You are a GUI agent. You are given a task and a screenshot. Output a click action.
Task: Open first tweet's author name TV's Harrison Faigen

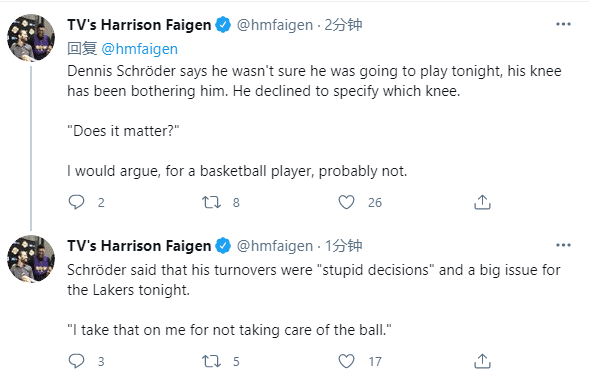pyautogui.click(x=139, y=25)
